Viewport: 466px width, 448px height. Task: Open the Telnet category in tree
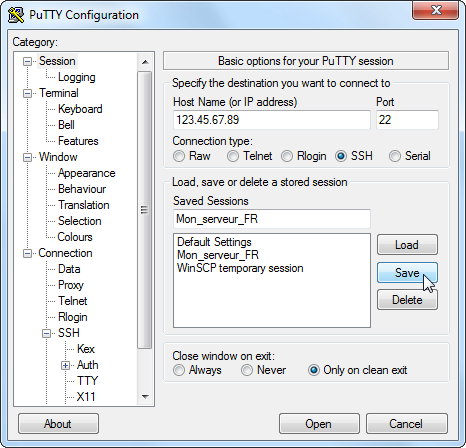click(x=72, y=301)
